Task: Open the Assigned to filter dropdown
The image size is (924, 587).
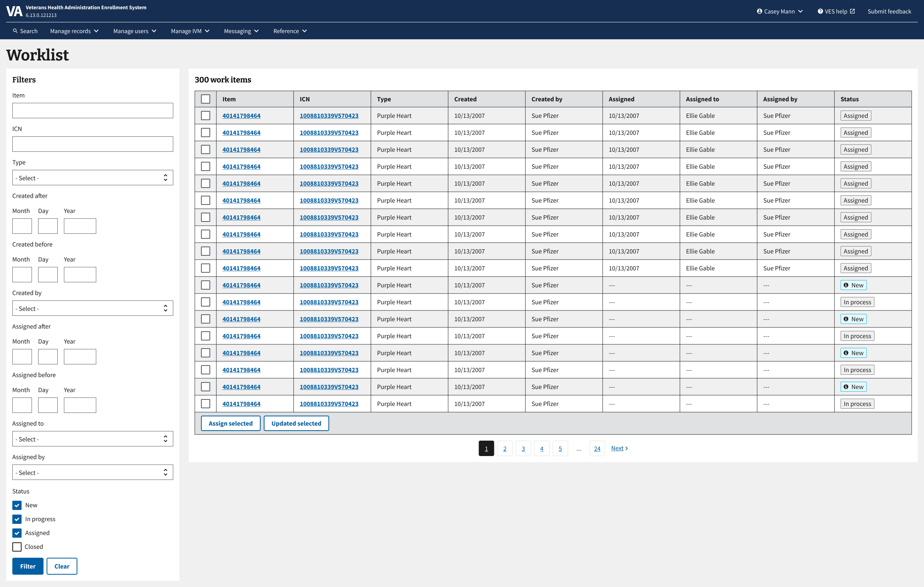Action: coord(92,439)
